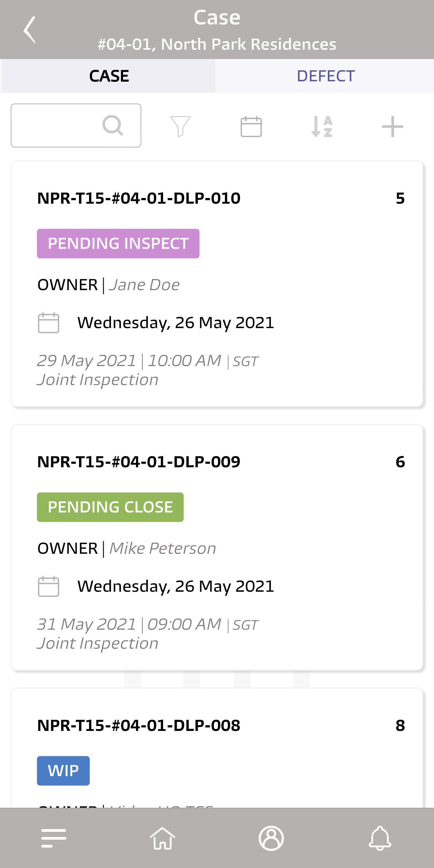Click the search magnifier icon
This screenshot has width=434, height=868.
click(112, 125)
